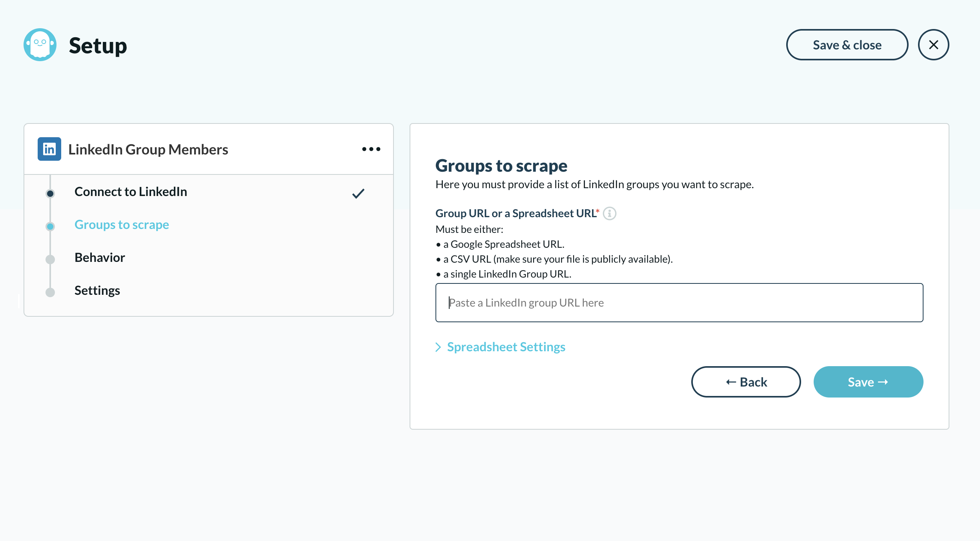Click the info icon beside Group URL label
Viewport: 980px width, 541px height.
(609, 213)
